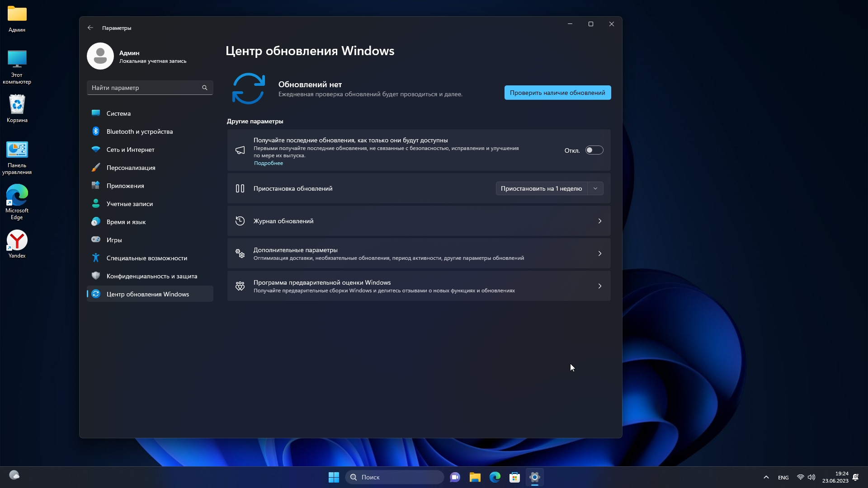Toggle the get latest updates switch
The height and width of the screenshot is (488, 868).
594,150
